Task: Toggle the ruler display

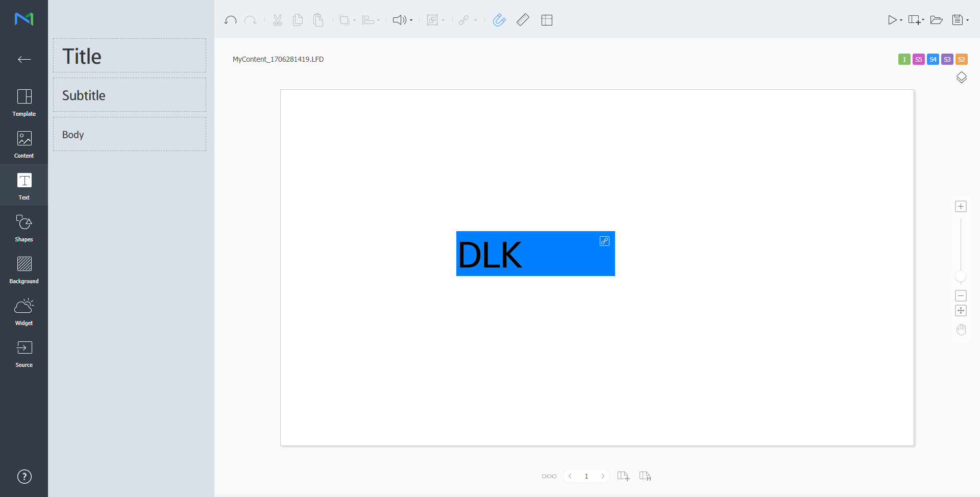Action: 523,20
